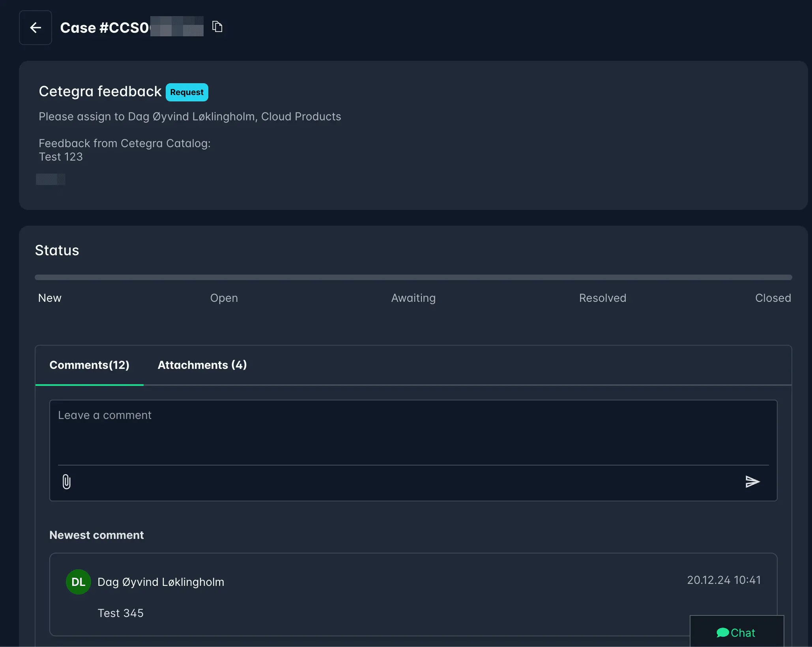Click the back arrow button
This screenshot has width=812, height=647.
36,28
